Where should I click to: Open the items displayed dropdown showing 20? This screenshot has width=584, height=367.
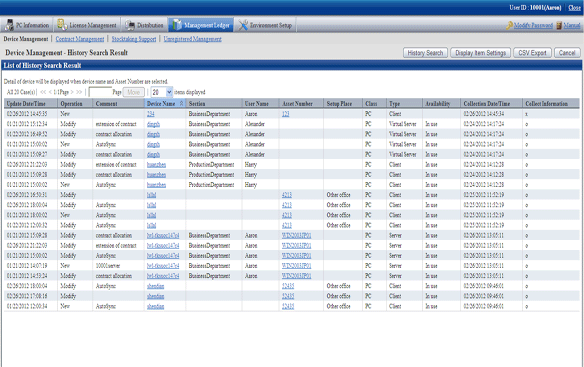162,92
